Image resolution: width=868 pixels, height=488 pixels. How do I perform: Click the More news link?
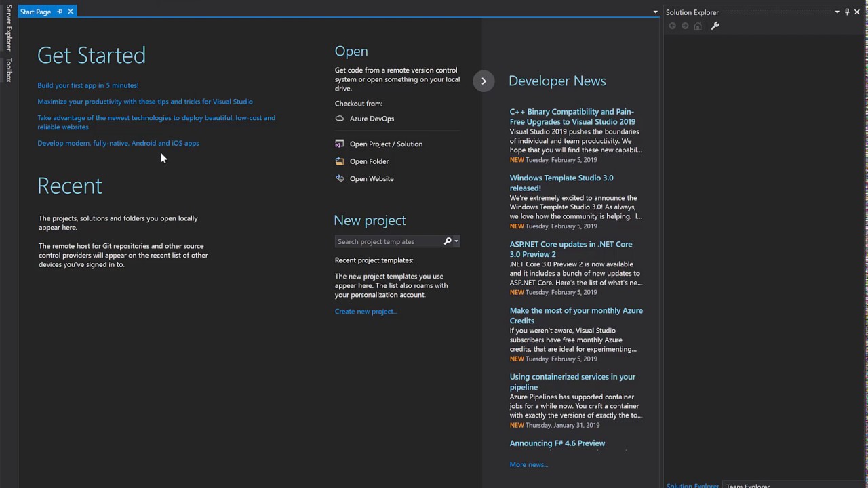[x=528, y=464]
